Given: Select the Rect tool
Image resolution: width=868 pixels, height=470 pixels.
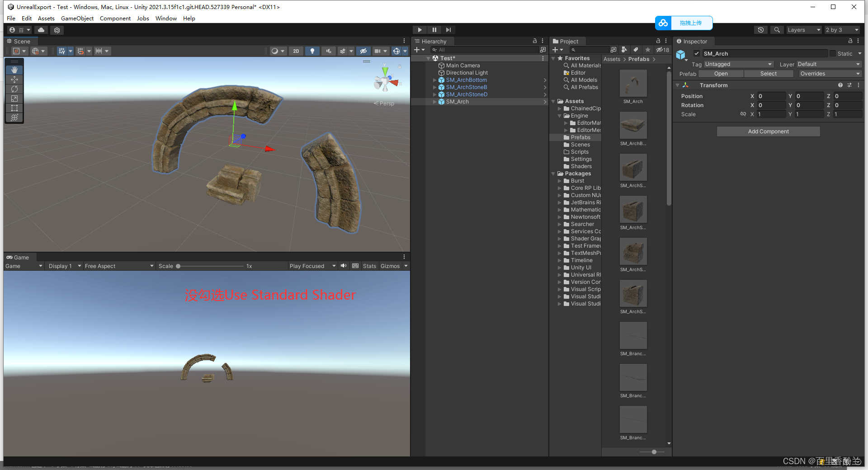Looking at the screenshot, I should click(x=14, y=108).
